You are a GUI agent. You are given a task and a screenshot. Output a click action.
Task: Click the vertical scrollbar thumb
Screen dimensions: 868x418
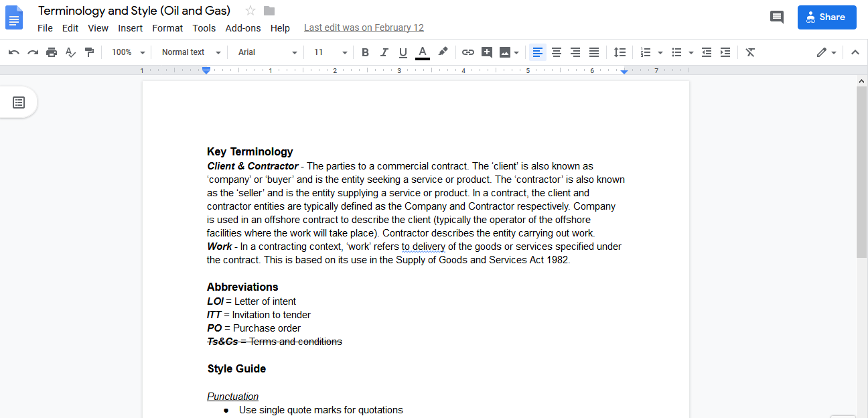[x=861, y=171]
